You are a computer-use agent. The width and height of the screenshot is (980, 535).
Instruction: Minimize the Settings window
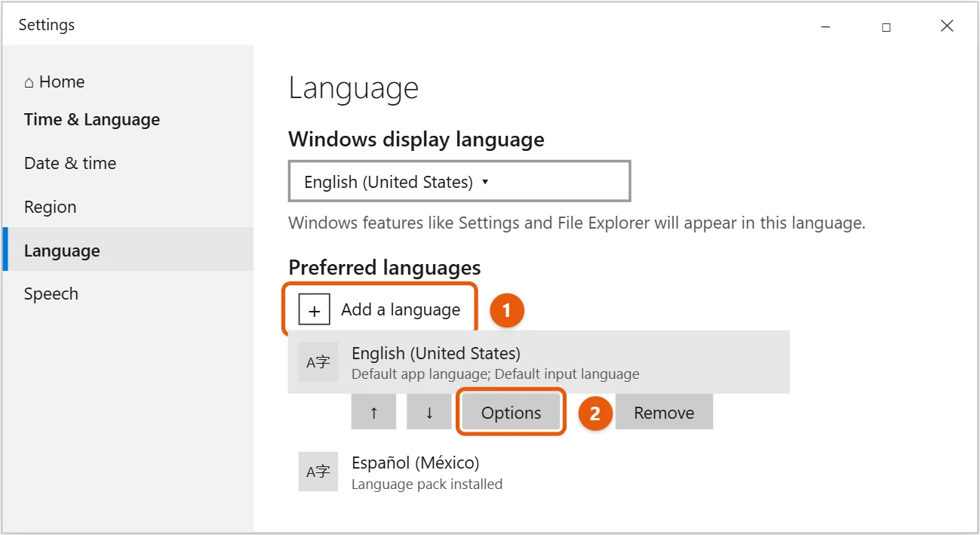pyautogui.click(x=825, y=26)
